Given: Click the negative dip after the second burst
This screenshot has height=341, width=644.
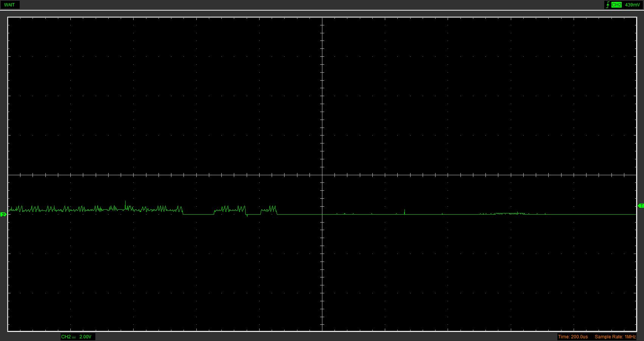Looking at the screenshot, I should [x=247, y=215].
